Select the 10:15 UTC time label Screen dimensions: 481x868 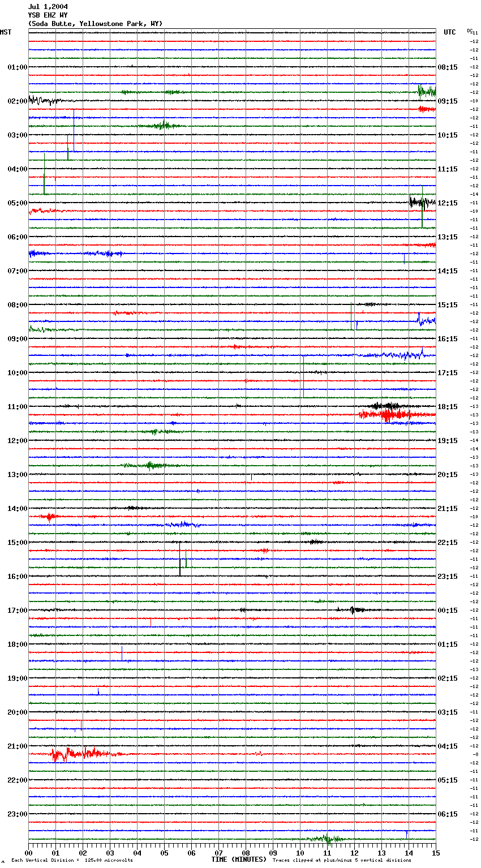click(x=448, y=135)
